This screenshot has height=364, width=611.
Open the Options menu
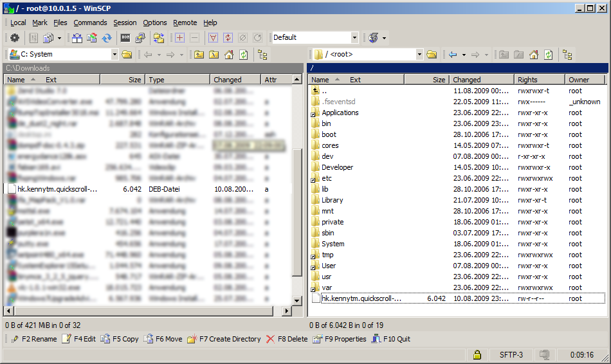[x=155, y=23]
